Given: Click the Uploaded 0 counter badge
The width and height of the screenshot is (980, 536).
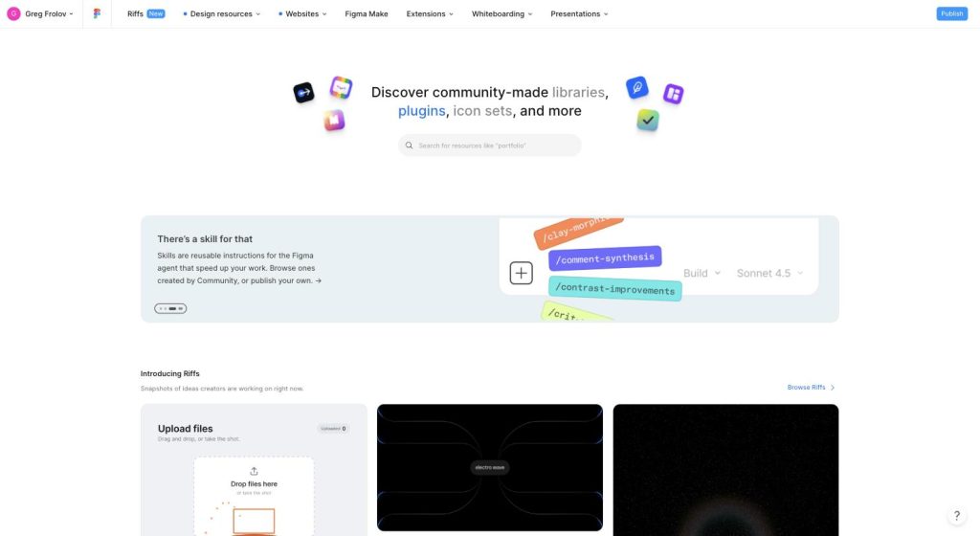Looking at the screenshot, I should (333, 429).
